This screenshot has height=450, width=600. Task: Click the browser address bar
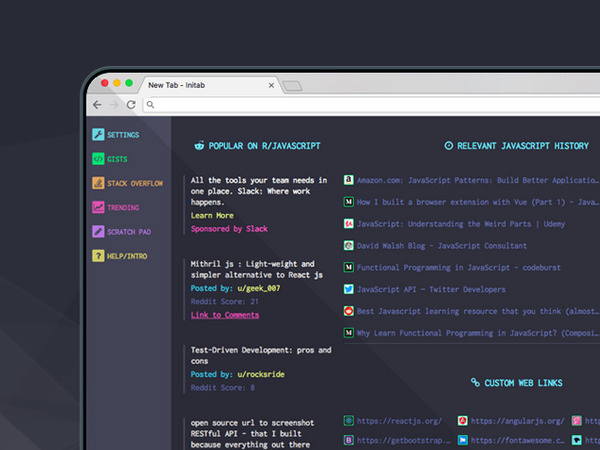tap(360, 105)
